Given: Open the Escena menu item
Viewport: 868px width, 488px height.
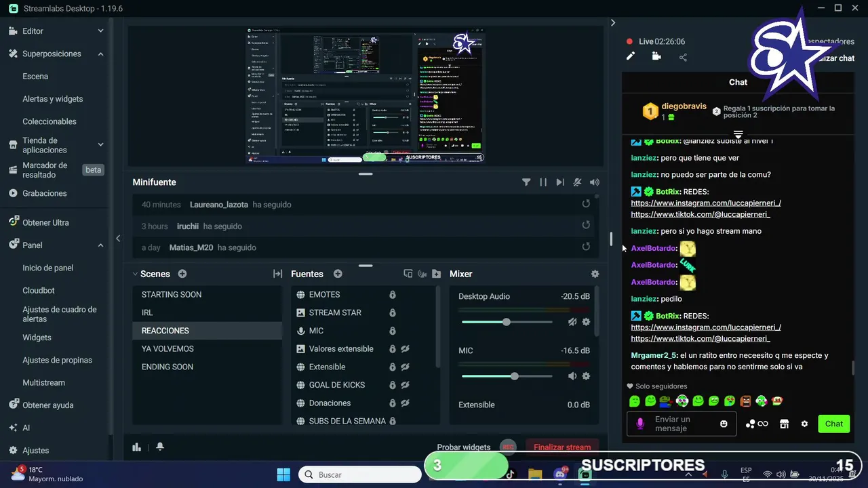Looking at the screenshot, I should 35,76.
